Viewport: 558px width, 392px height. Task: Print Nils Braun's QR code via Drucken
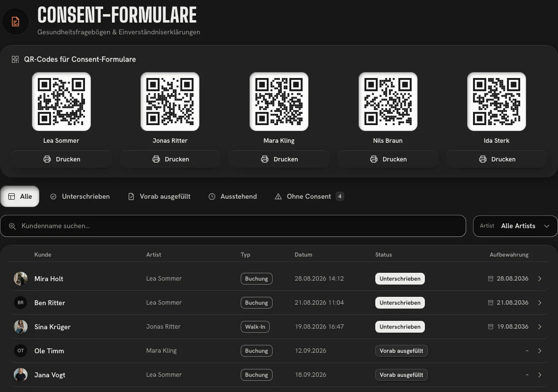pos(388,159)
